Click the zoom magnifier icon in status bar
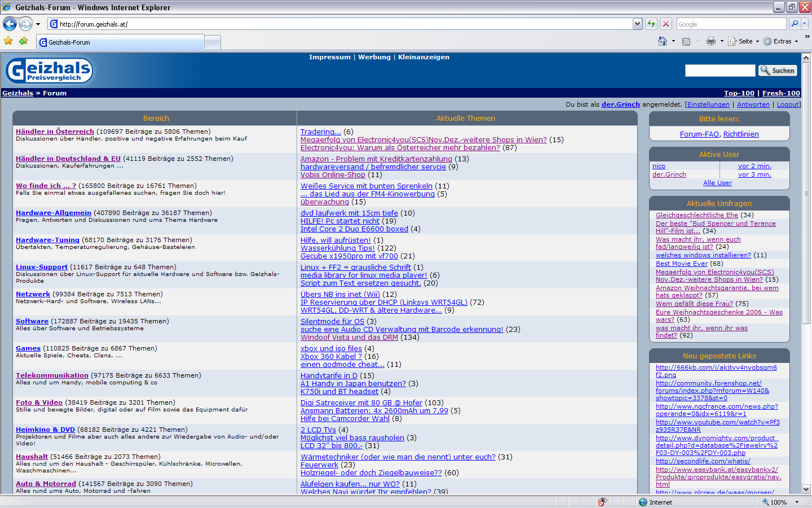The width and height of the screenshot is (812, 508). 766,502
